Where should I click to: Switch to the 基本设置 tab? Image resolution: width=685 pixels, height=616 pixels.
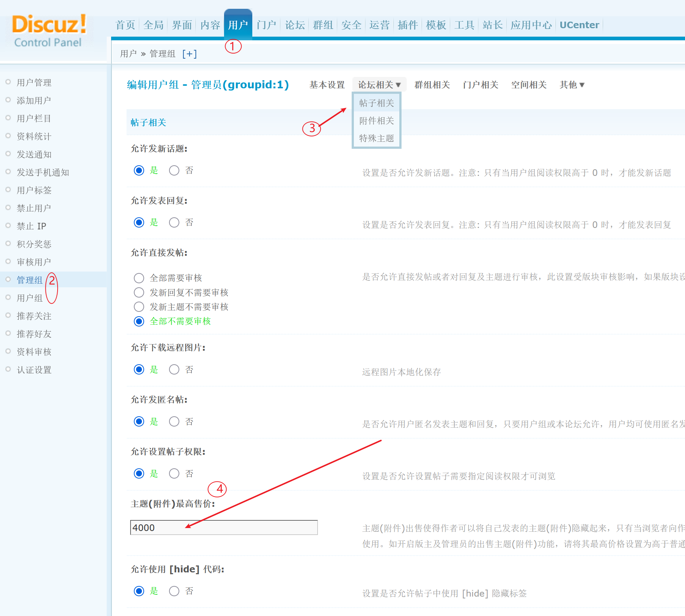pos(327,85)
